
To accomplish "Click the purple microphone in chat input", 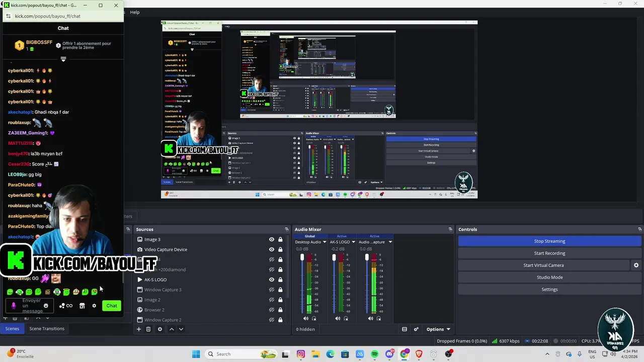I will [14, 306].
